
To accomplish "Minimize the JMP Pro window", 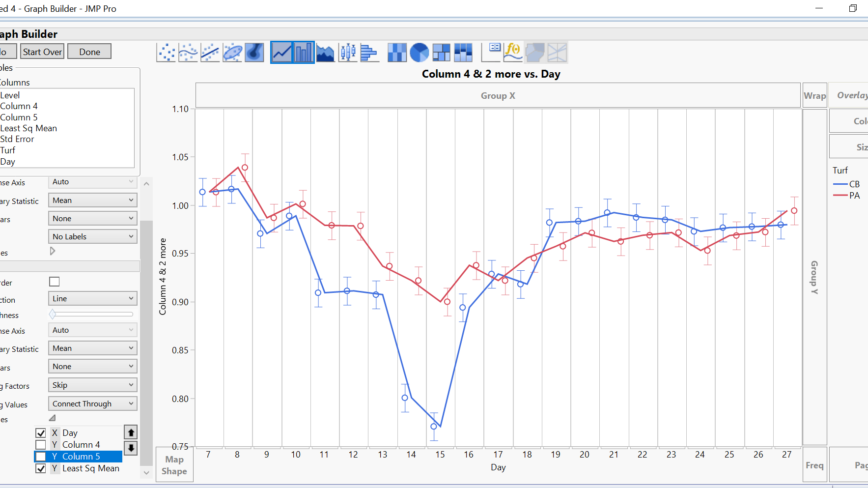I will tap(819, 8).
